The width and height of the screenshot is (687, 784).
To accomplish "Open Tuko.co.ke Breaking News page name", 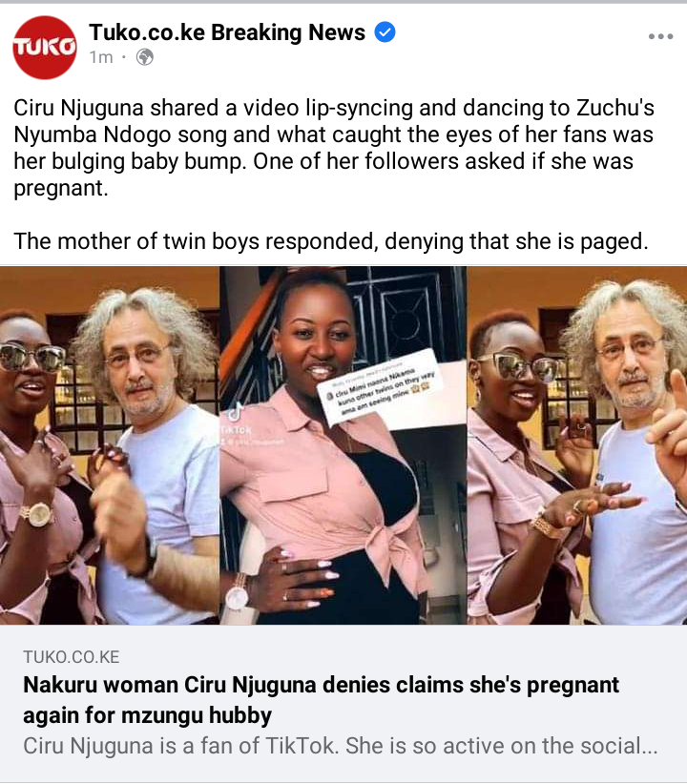I will [227, 32].
